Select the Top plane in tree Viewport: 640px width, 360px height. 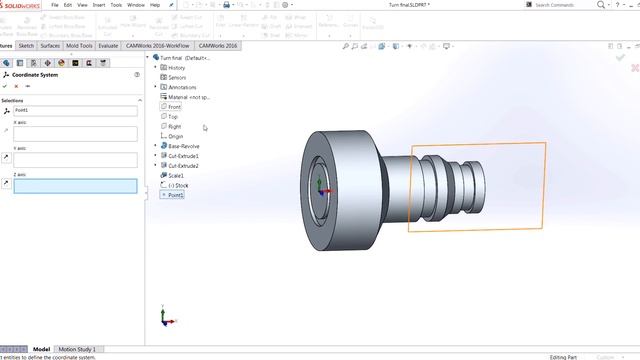169,116
